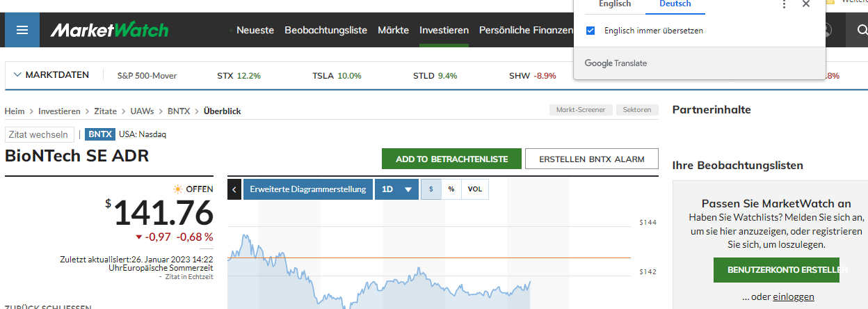
Task: Select the Englisch tab in translate popup
Action: [x=615, y=4]
